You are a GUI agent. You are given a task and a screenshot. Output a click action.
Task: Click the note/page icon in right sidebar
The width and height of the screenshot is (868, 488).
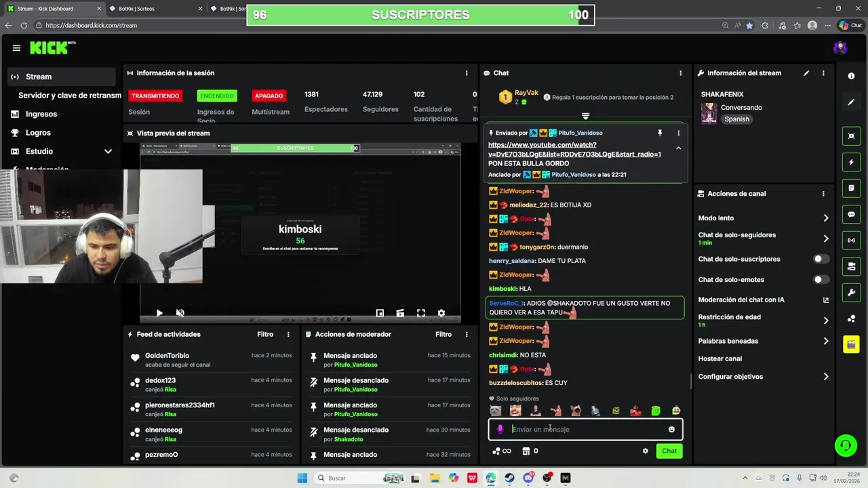(x=851, y=188)
